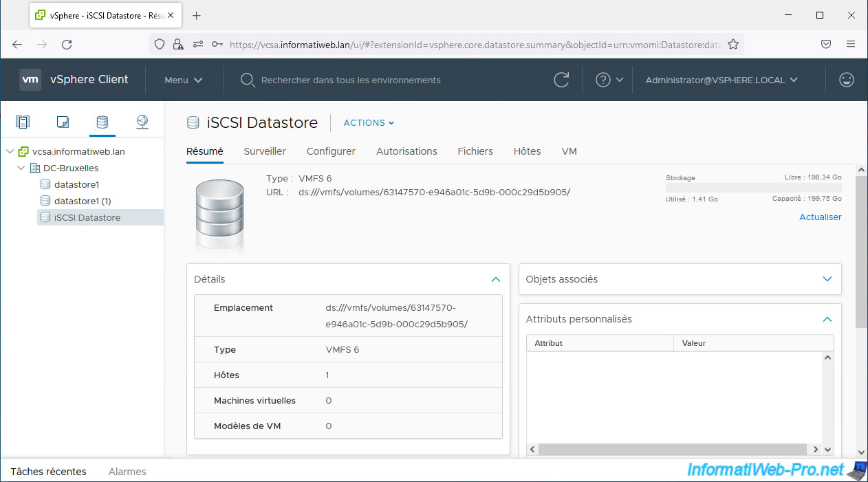
Task: Select datastore1 (1) in the tree
Action: pyautogui.click(x=83, y=201)
